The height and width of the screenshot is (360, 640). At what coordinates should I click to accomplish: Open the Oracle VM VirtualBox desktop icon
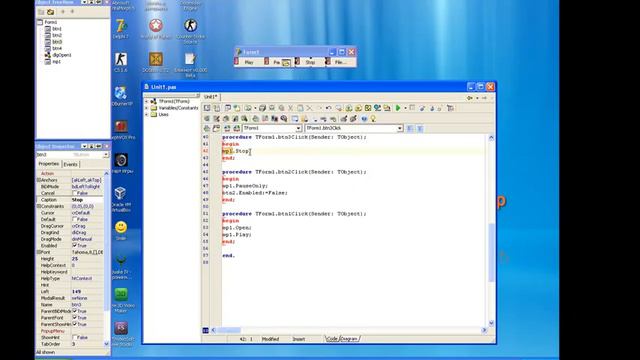click(x=121, y=199)
